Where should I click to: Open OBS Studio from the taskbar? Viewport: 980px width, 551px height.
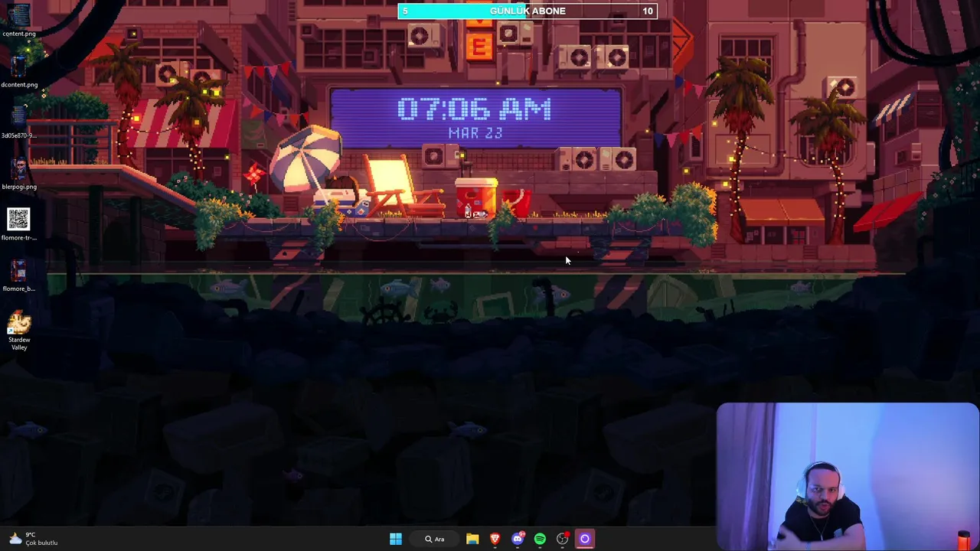coord(563,539)
